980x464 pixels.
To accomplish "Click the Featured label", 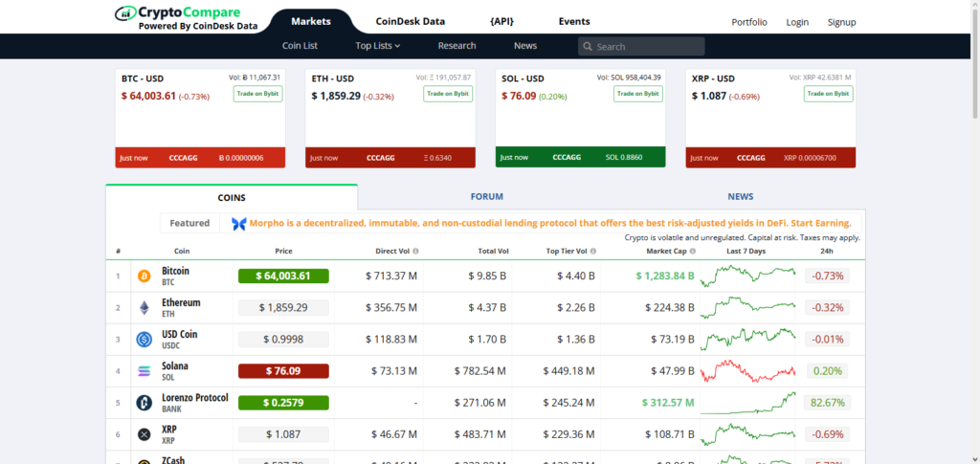I will 190,223.
